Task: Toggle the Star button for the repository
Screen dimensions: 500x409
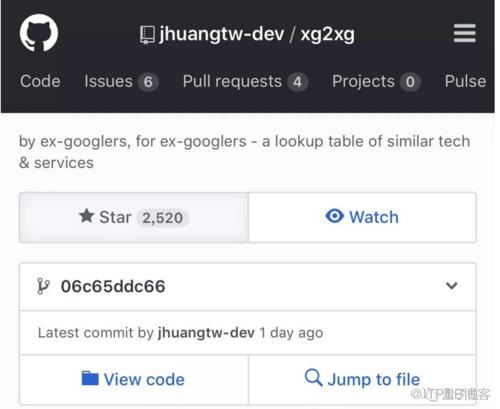Action: point(134,217)
